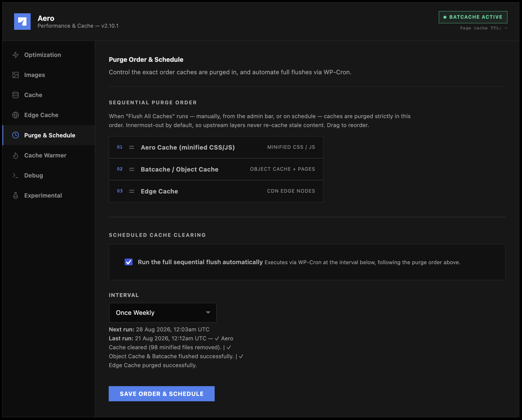Click the Batcache / Object Cache drag handle
This screenshot has width=522, height=420.
tap(132, 169)
